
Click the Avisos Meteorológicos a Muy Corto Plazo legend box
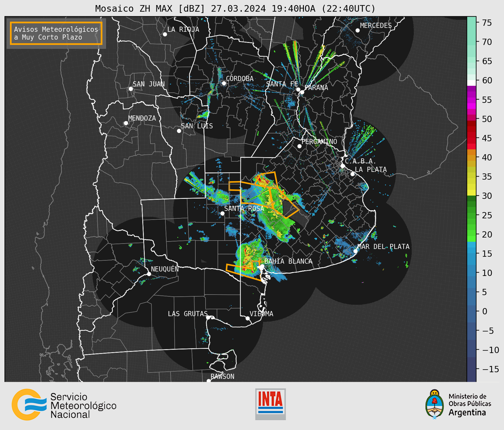pyautogui.click(x=56, y=33)
